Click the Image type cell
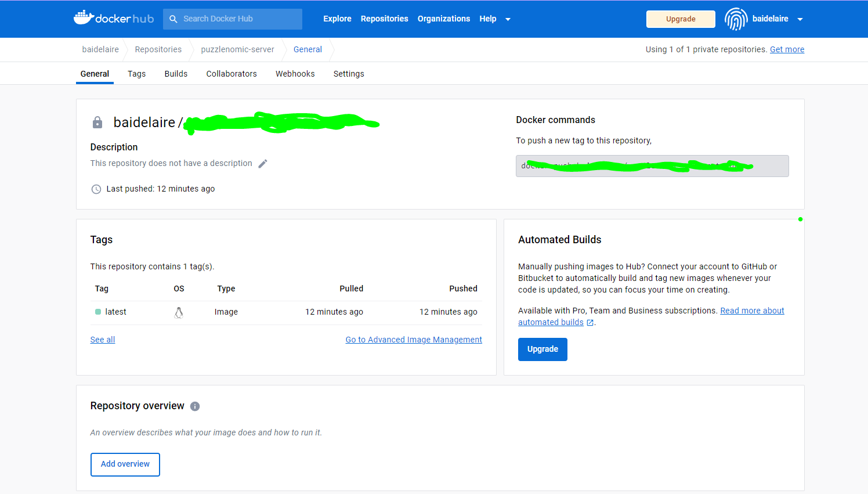 click(226, 312)
